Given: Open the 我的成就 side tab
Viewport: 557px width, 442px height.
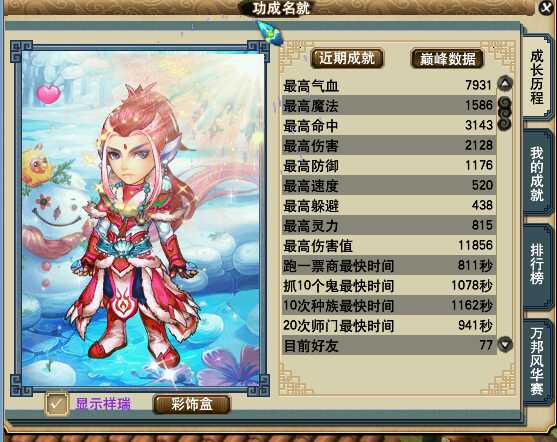Looking at the screenshot, I should click(537, 174).
